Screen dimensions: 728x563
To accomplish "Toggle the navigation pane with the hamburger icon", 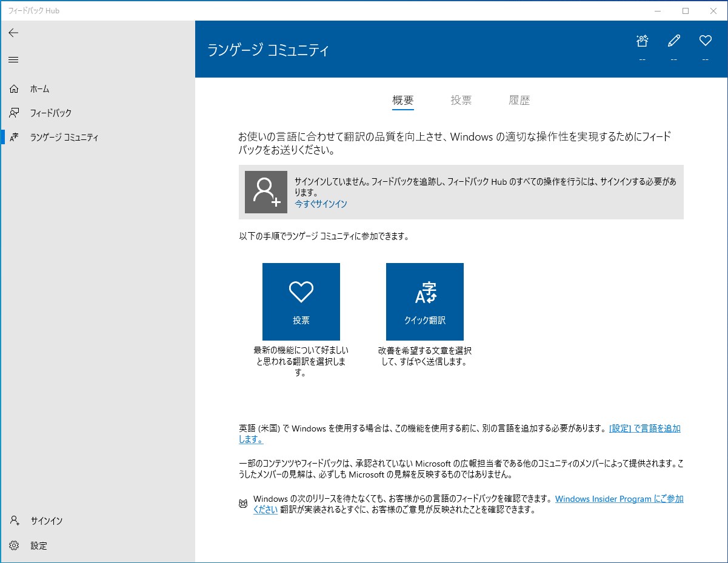I will (x=13, y=59).
